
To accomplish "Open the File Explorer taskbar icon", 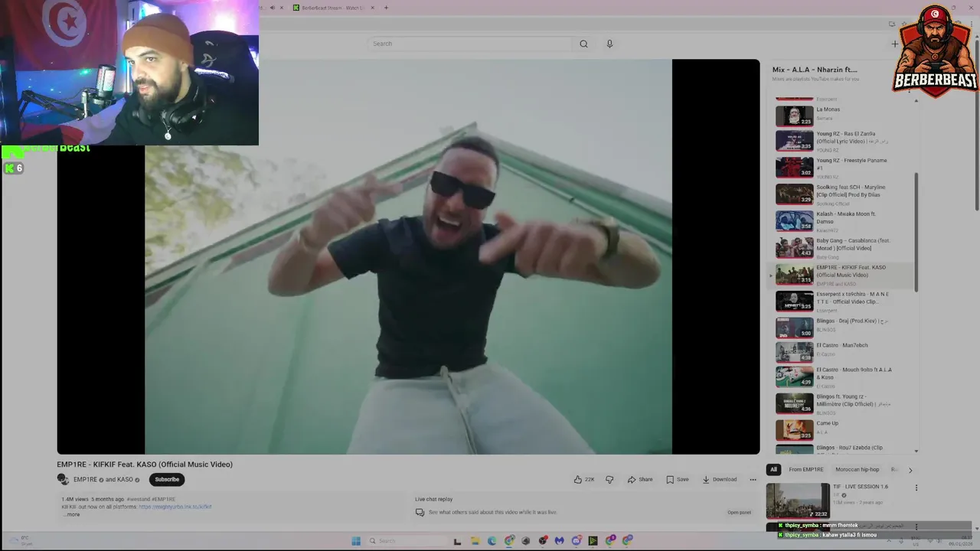I will point(475,541).
